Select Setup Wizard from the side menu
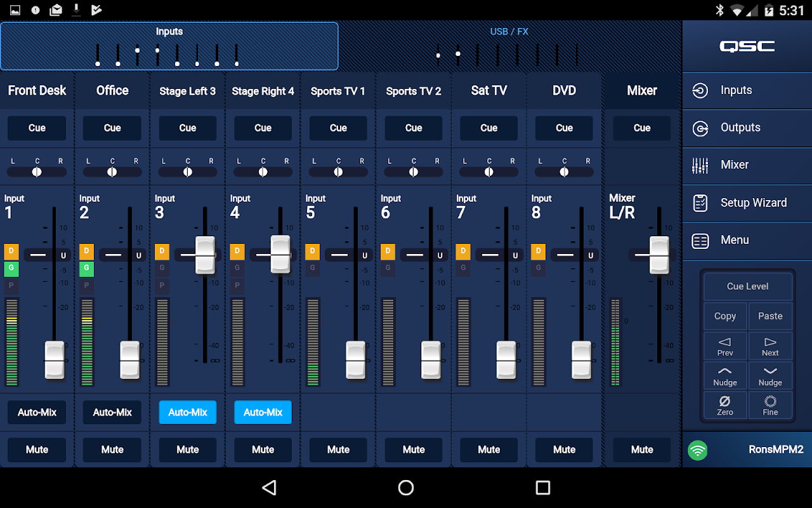The height and width of the screenshot is (508, 812). click(747, 203)
